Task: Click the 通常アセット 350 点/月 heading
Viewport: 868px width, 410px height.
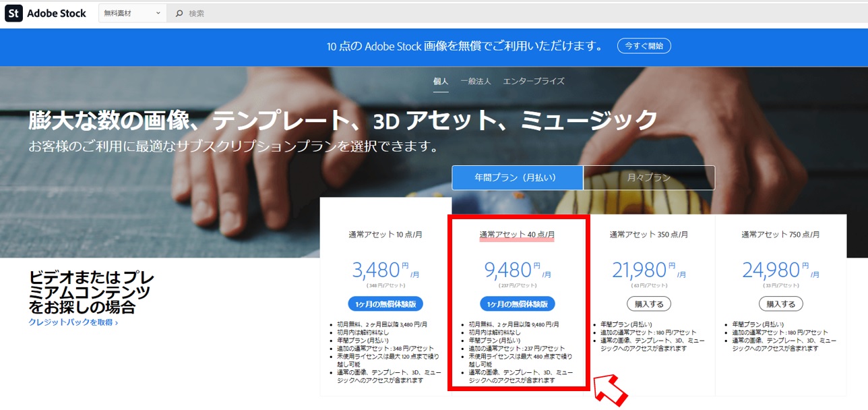Action: (649, 235)
